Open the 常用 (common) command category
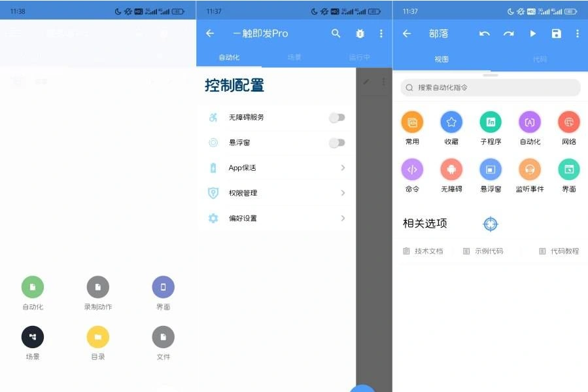The height and width of the screenshot is (392, 588). (412, 122)
